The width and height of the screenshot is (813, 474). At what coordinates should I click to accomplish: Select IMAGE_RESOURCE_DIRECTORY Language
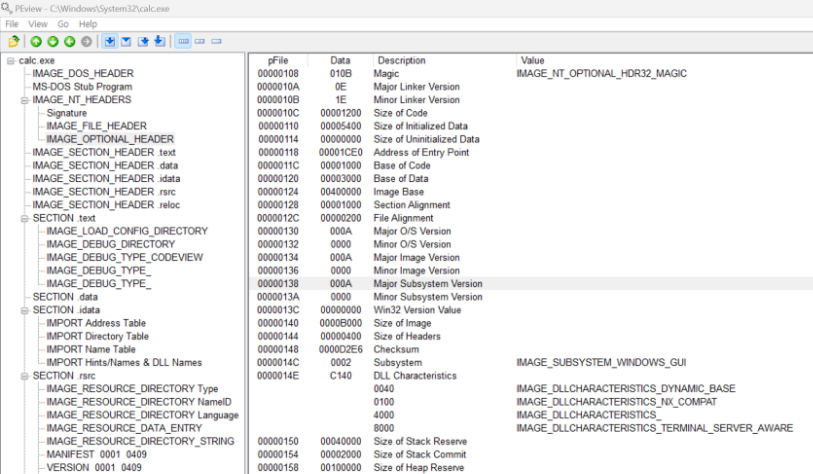[143, 415]
